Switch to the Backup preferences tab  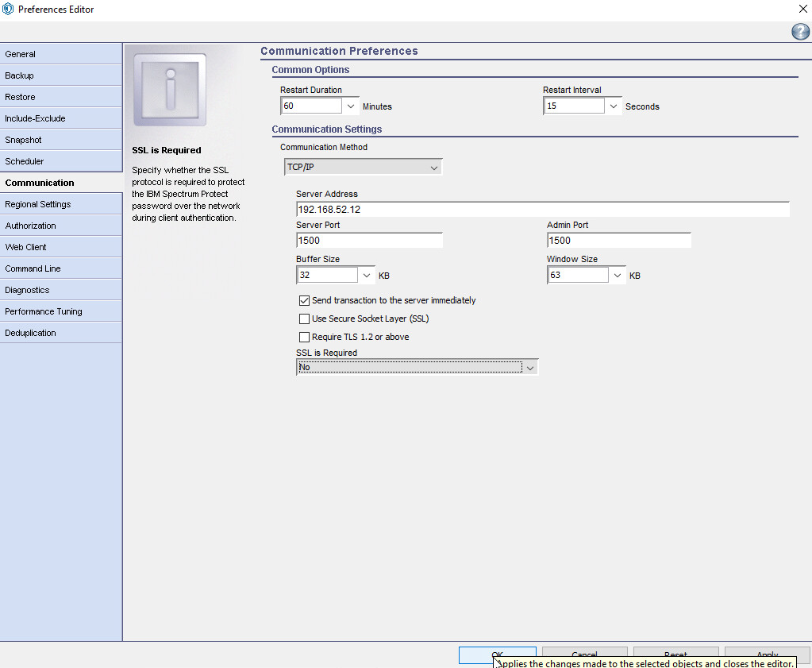point(61,75)
